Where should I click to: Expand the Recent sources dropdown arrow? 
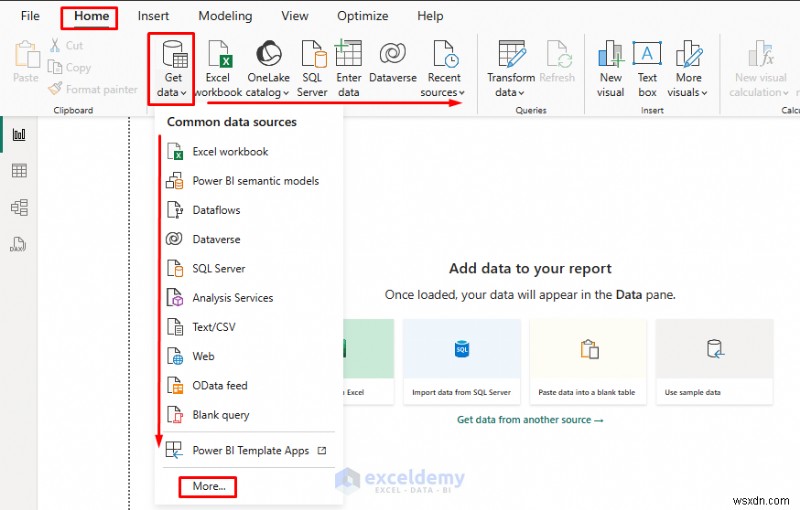click(462, 93)
